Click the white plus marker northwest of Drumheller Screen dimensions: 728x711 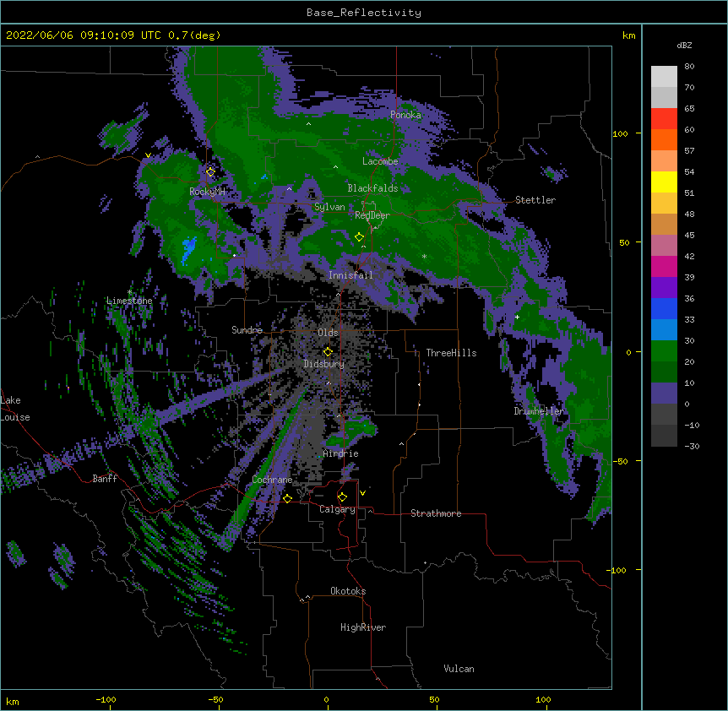(x=517, y=317)
